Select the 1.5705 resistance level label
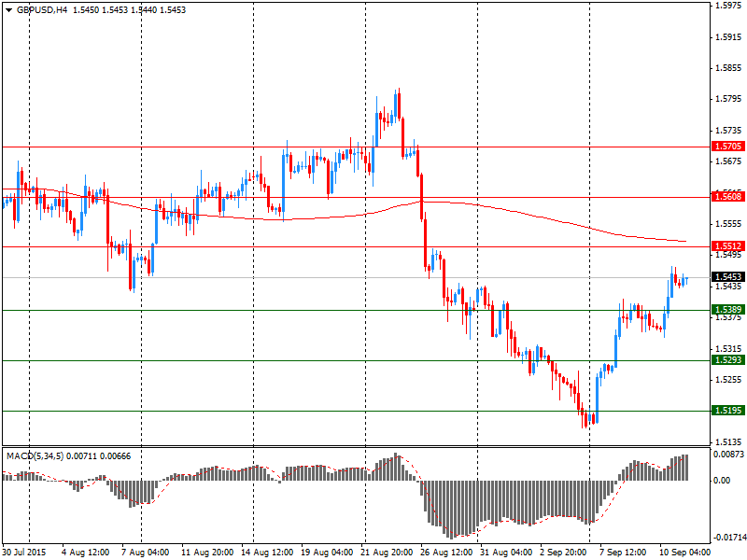This screenshot has width=747, height=560. [x=728, y=147]
